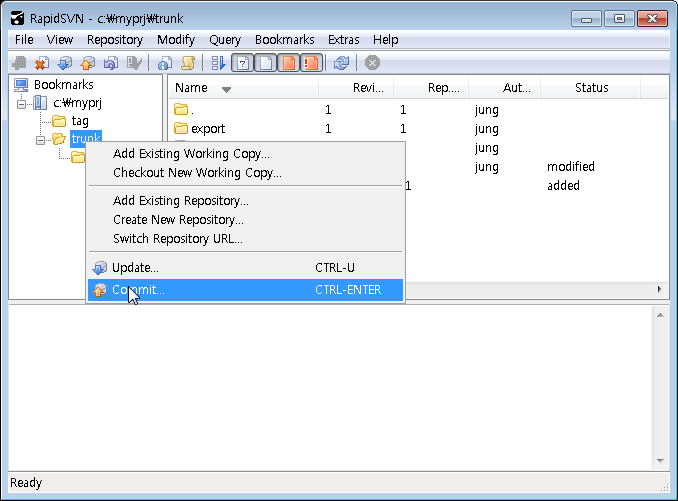Click the Name column header

243,88
